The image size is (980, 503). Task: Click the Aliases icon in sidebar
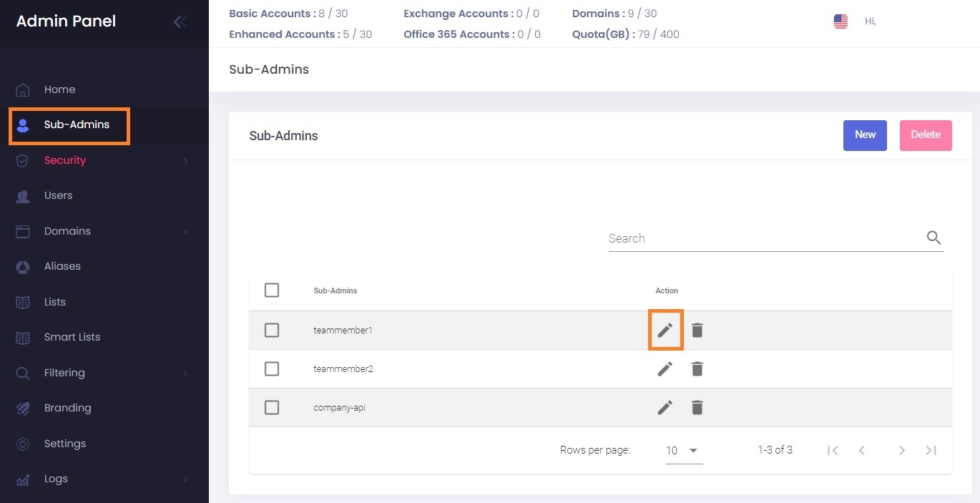click(x=23, y=267)
